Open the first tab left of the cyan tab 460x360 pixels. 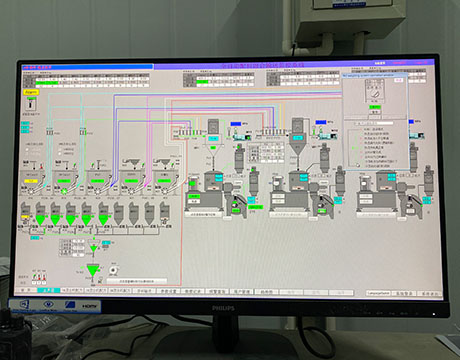pyautogui.click(x=26, y=290)
